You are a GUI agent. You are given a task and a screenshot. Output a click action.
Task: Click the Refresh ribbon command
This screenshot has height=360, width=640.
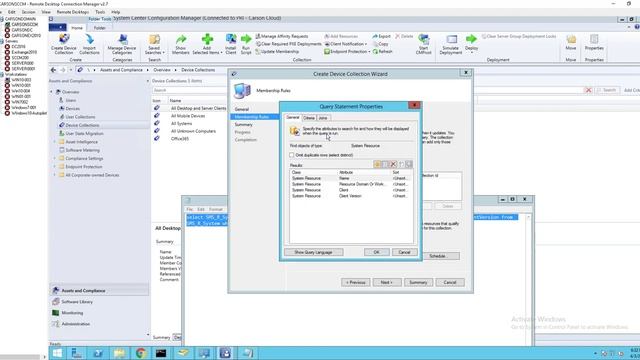click(382, 51)
